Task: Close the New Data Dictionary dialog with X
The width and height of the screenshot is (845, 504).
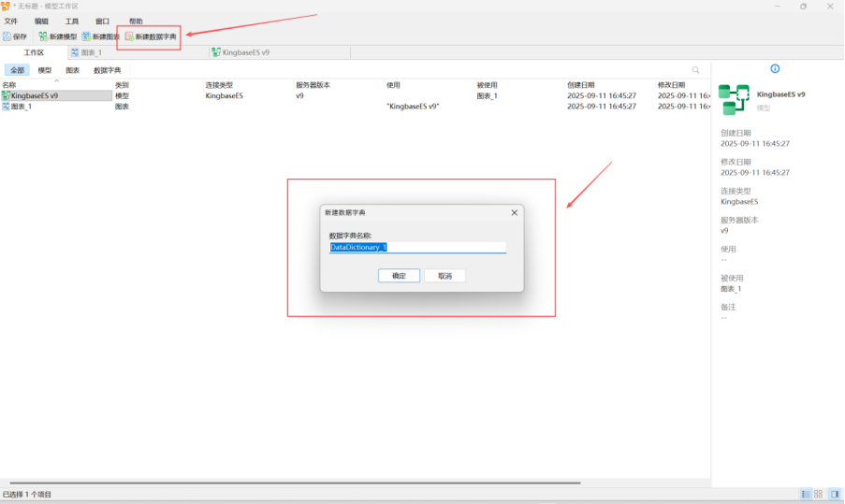Action: point(514,212)
